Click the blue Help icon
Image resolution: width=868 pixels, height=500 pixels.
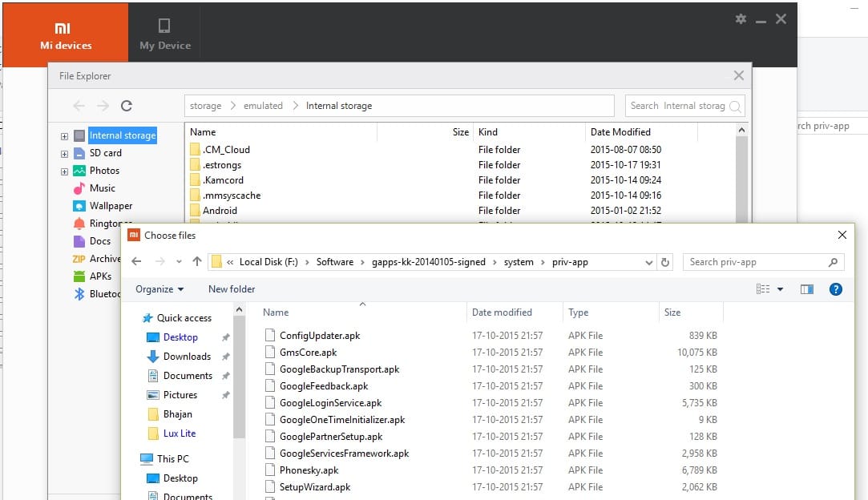(835, 289)
